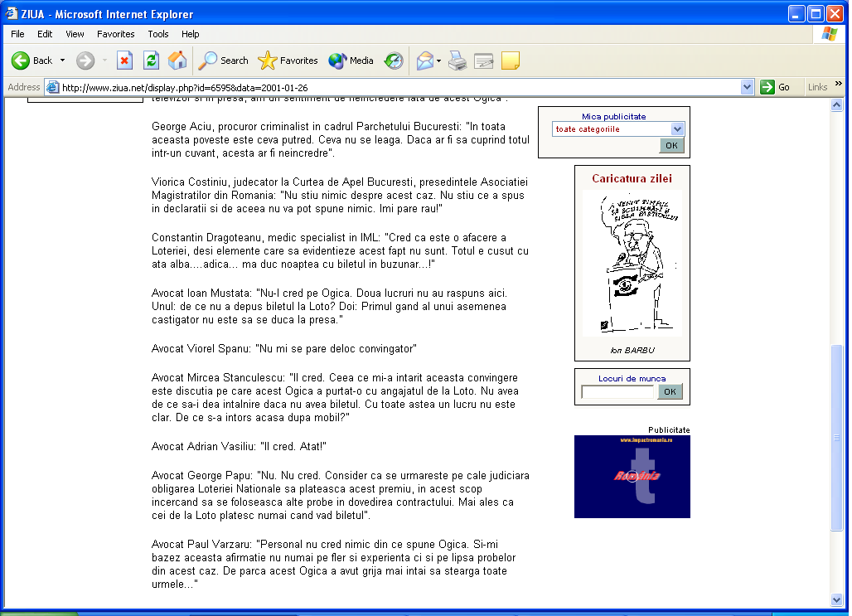Click the vertical scrollbar up arrow

[837, 105]
